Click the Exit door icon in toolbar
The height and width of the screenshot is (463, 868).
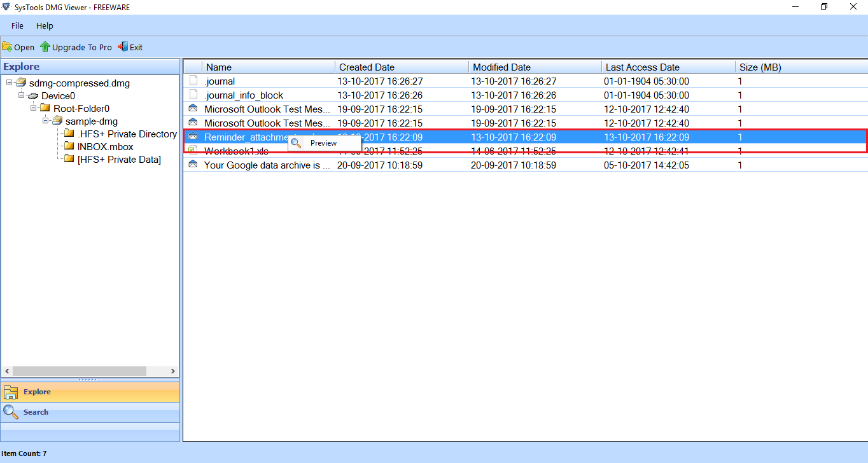click(x=123, y=46)
